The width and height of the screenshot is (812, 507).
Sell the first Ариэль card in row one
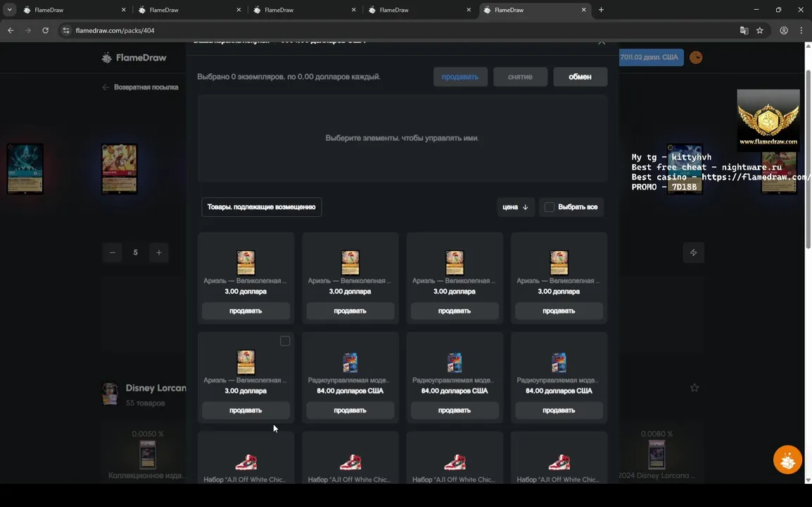(246, 311)
